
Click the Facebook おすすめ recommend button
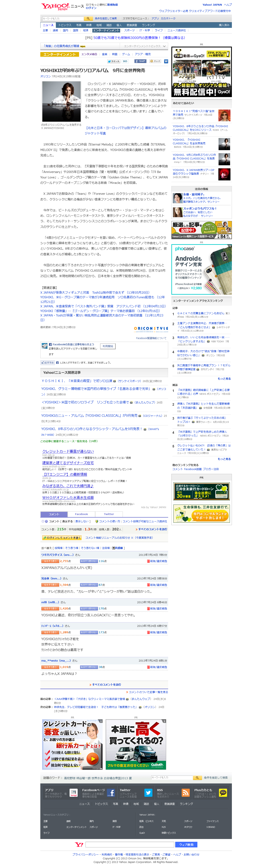click(47, 363)
